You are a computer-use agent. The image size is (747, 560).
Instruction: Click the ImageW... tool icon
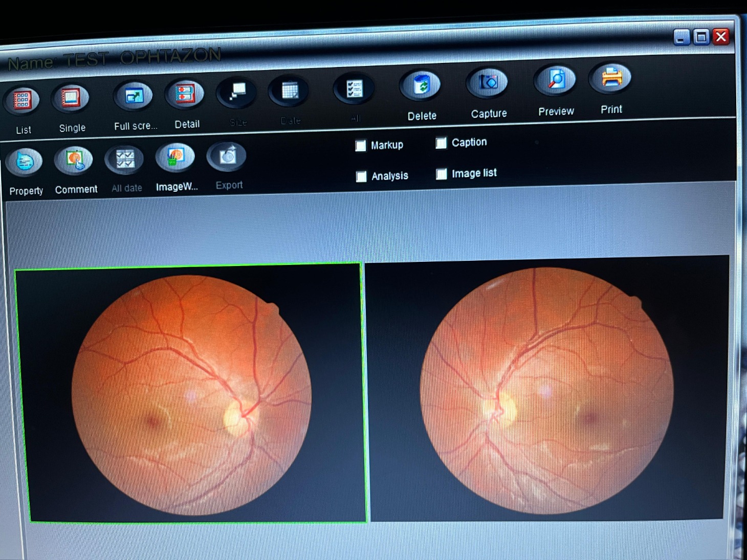click(x=175, y=157)
